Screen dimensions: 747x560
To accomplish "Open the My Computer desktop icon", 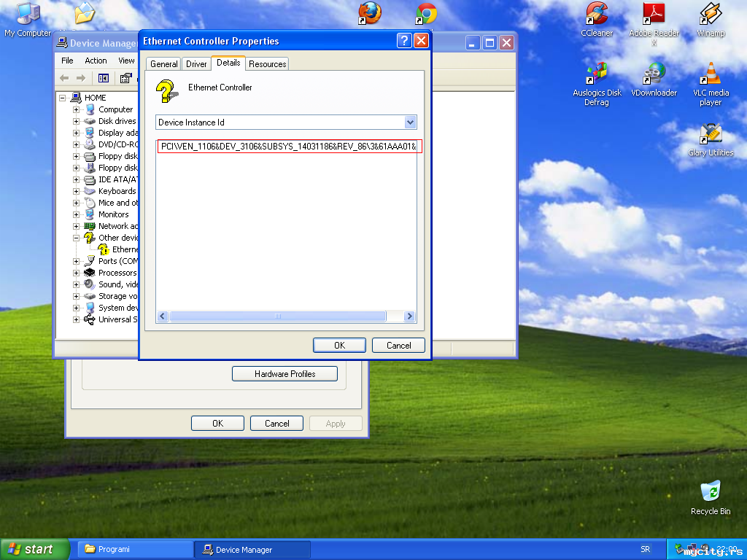I will tap(28, 20).
